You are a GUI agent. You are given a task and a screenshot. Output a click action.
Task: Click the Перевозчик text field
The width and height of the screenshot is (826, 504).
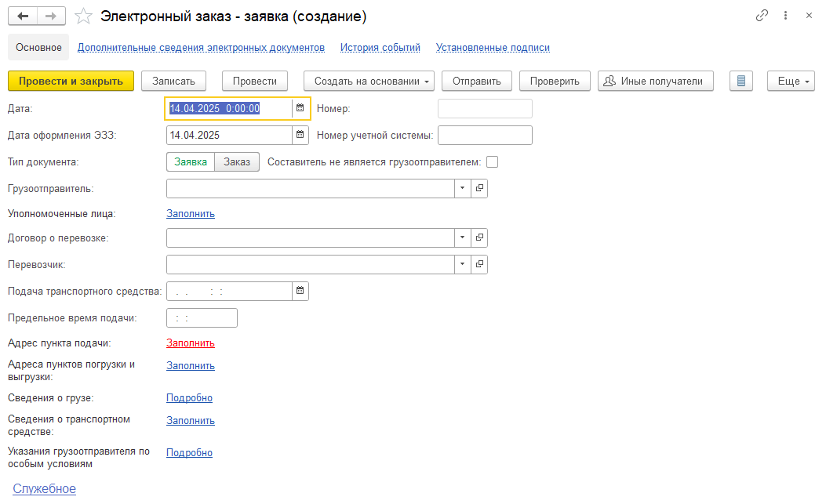tap(311, 264)
